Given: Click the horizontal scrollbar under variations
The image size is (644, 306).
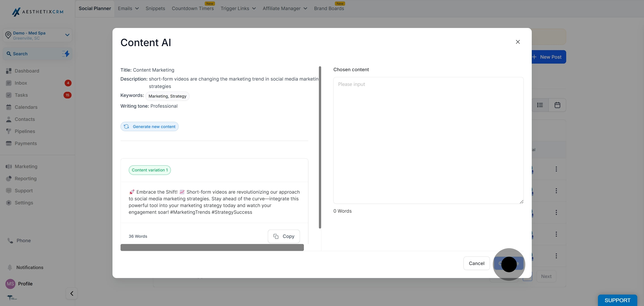Looking at the screenshot, I should pos(212,247).
